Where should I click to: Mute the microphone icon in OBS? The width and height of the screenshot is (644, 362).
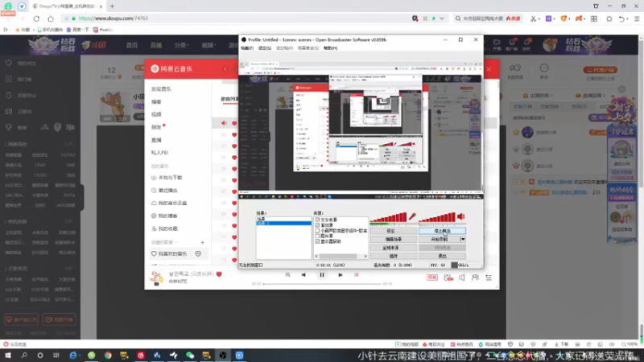(x=412, y=216)
